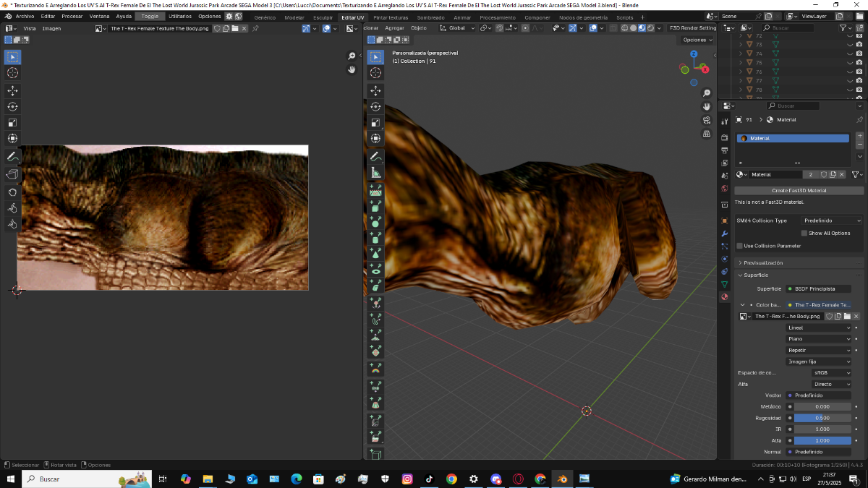Select the Move tool in 3D viewport
This screenshot has height=488, width=868.
pos(375,90)
